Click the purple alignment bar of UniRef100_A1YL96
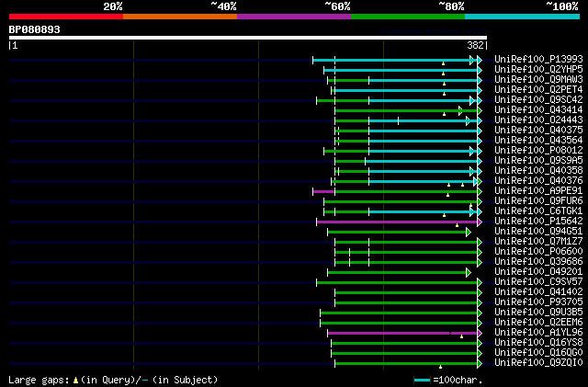 point(404,333)
